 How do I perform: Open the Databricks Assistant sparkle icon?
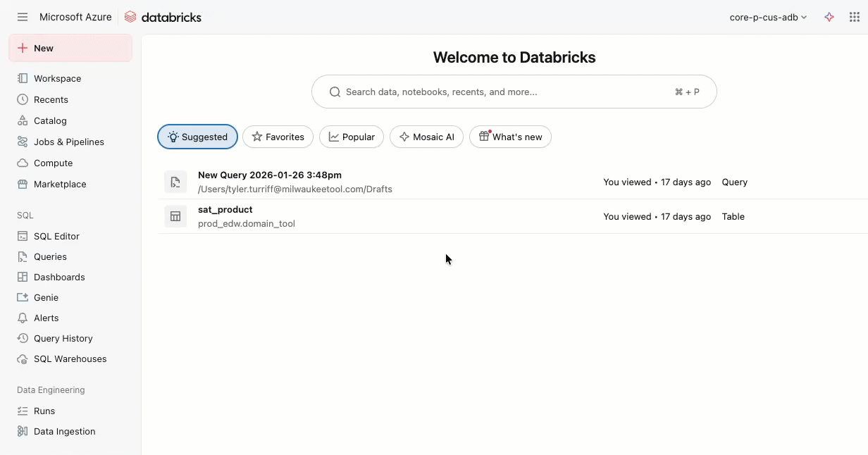(829, 17)
